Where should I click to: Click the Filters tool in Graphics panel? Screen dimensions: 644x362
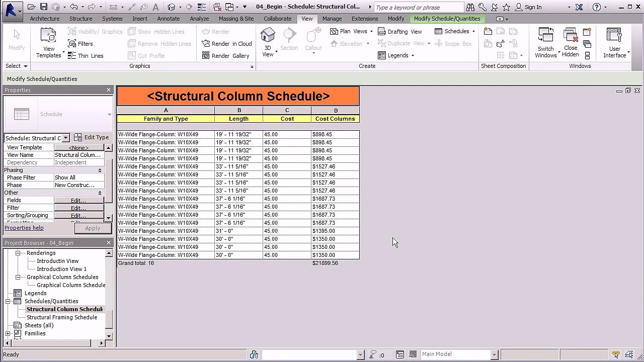click(80, 44)
